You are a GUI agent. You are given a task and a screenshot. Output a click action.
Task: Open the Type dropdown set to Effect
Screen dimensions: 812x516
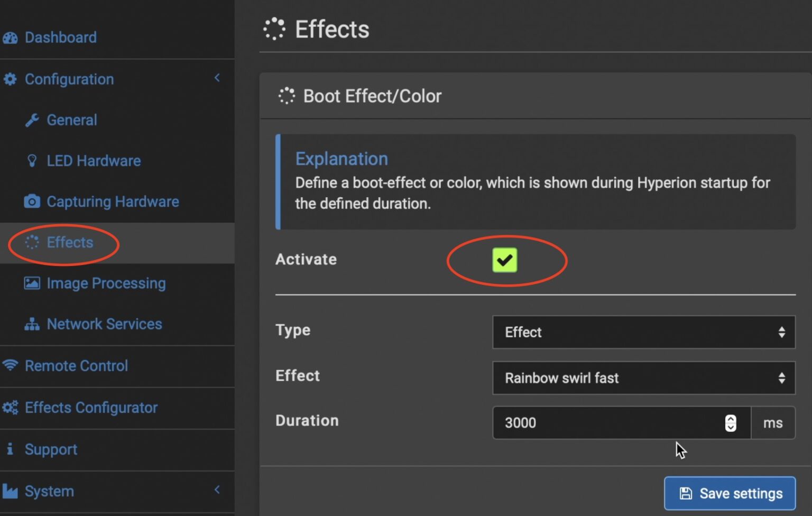coord(643,332)
